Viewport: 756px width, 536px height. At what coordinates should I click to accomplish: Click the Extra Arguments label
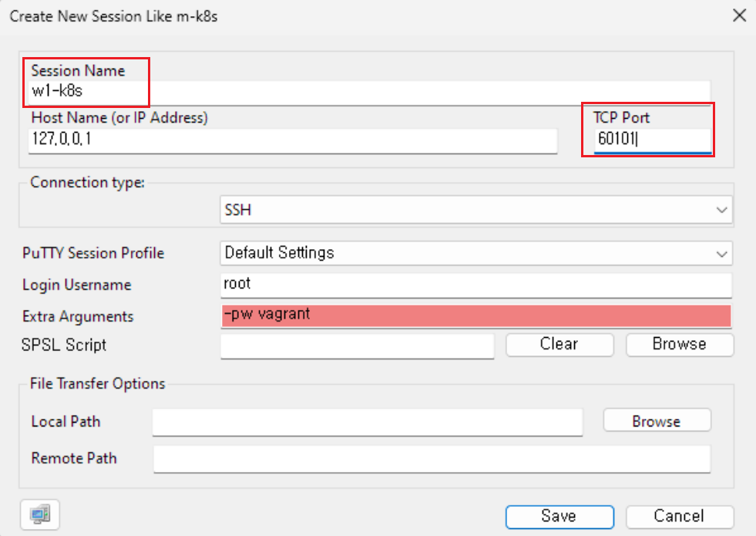(x=78, y=317)
